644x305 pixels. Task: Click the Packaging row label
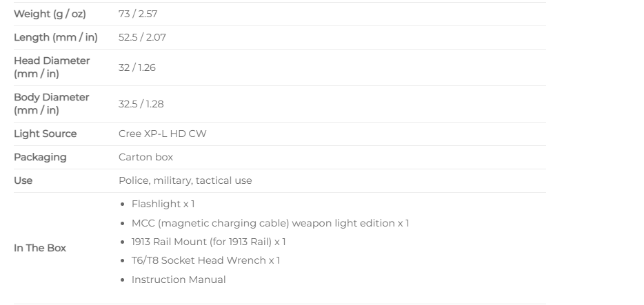40,157
